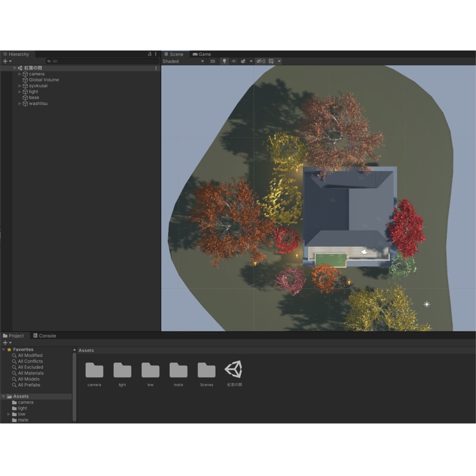Open the Console tab

45,336
